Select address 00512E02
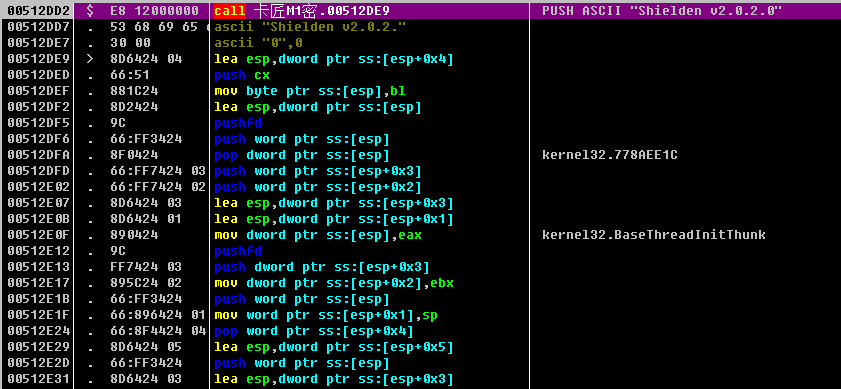The height and width of the screenshot is (389, 841). 39,186
